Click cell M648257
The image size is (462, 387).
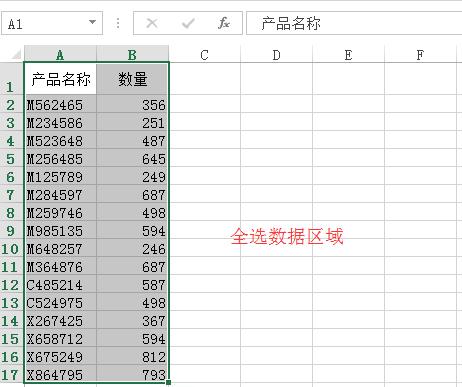pyautogui.click(x=60, y=248)
